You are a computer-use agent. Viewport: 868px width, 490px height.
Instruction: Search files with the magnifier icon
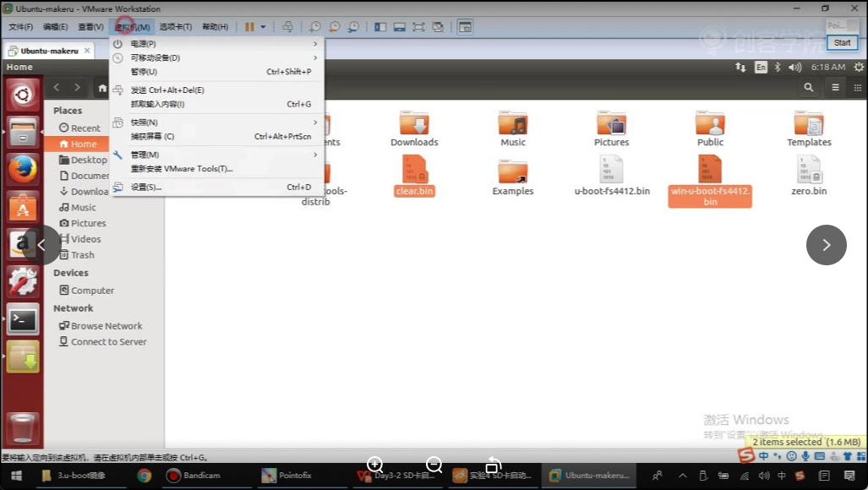tap(809, 87)
